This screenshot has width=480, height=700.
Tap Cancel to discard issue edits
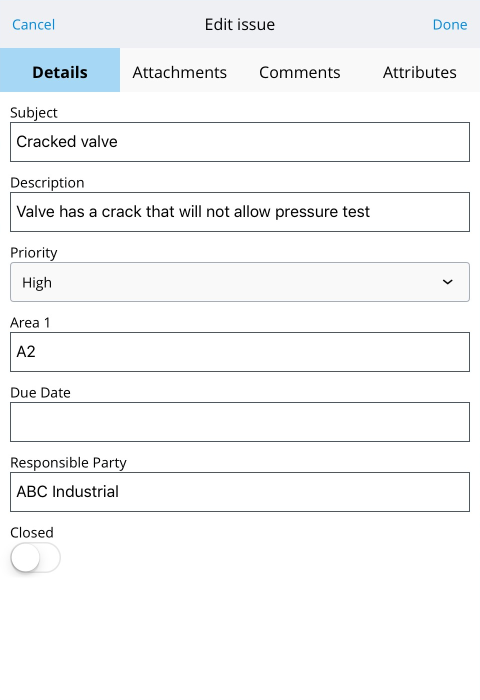coord(33,25)
